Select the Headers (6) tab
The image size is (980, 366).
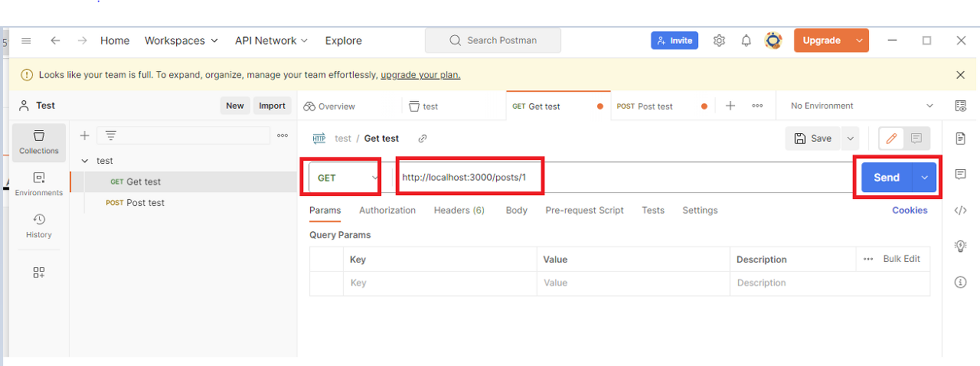(x=459, y=210)
